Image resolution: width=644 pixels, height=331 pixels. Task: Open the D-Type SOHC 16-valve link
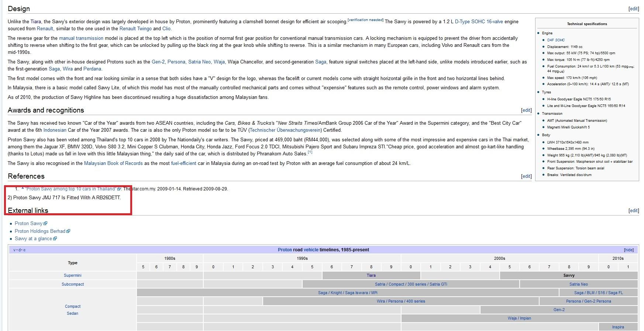tap(479, 22)
